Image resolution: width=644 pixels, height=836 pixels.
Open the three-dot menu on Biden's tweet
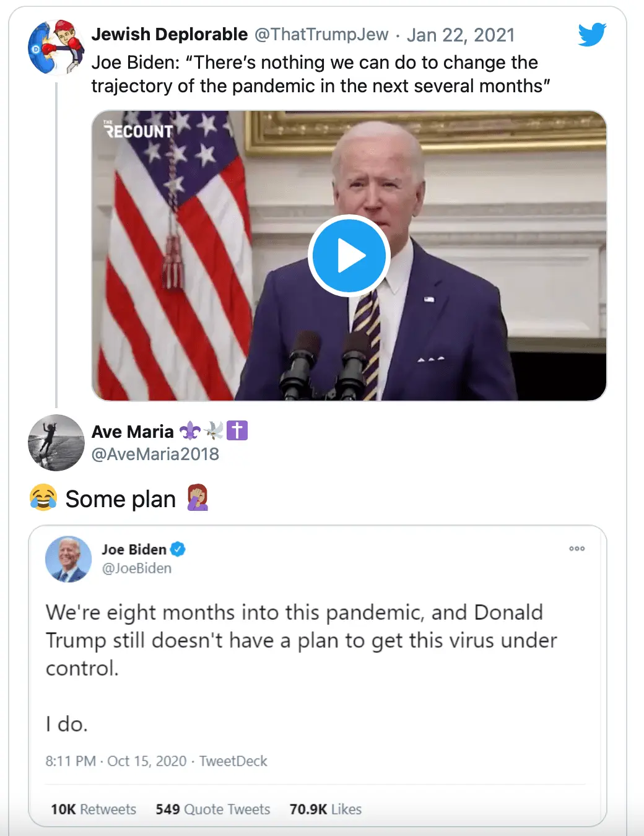(x=577, y=549)
